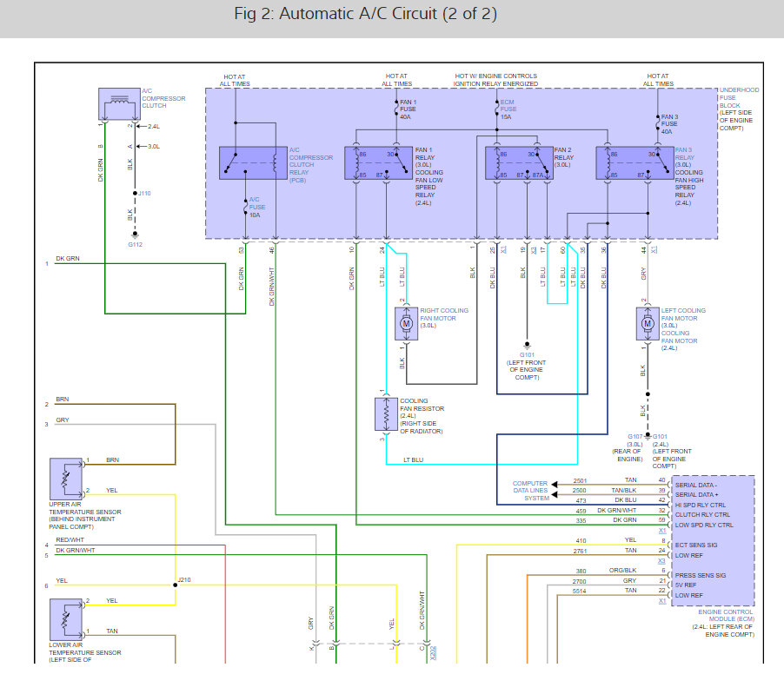784x694 pixels.
Task: Click the 'UPPER AIR TEMPERATURE SENSOR' label
Action: tap(85, 508)
